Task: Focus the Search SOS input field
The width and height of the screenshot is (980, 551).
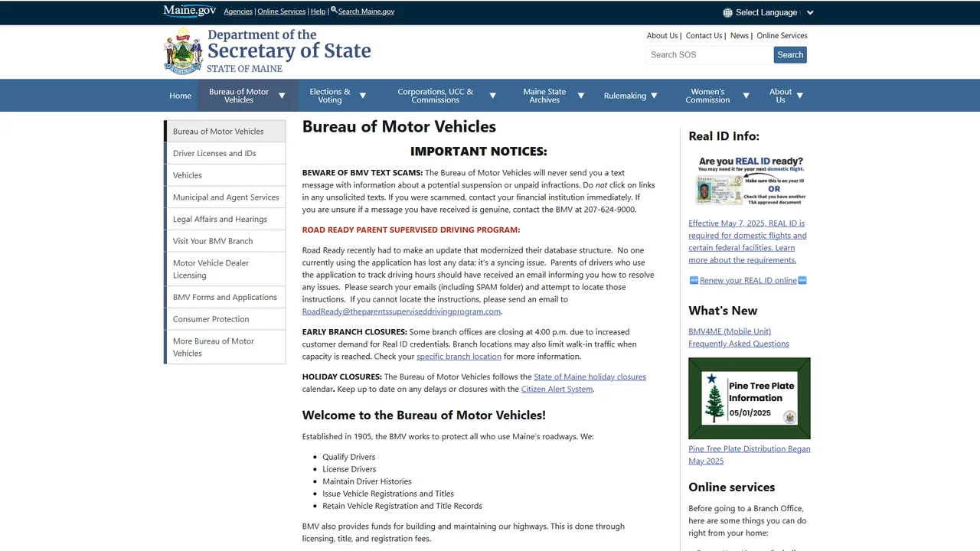Action: [709, 55]
